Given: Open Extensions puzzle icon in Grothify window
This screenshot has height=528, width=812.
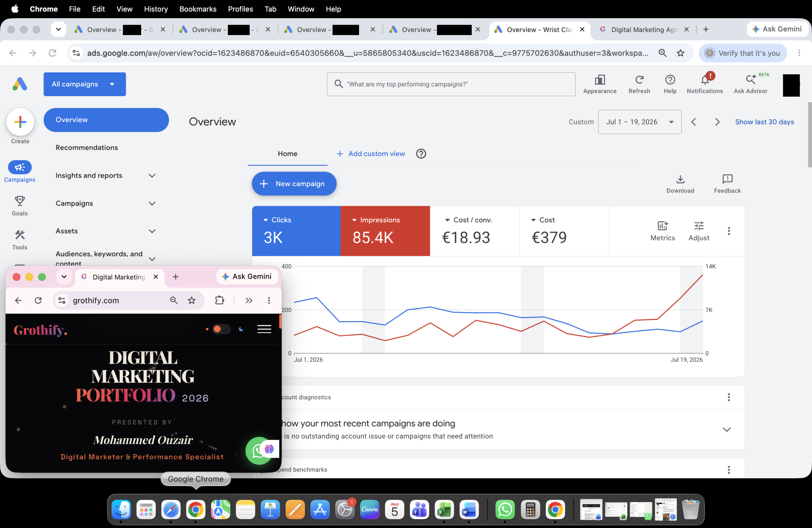Looking at the screenshot, I should [x=220, y=300].
